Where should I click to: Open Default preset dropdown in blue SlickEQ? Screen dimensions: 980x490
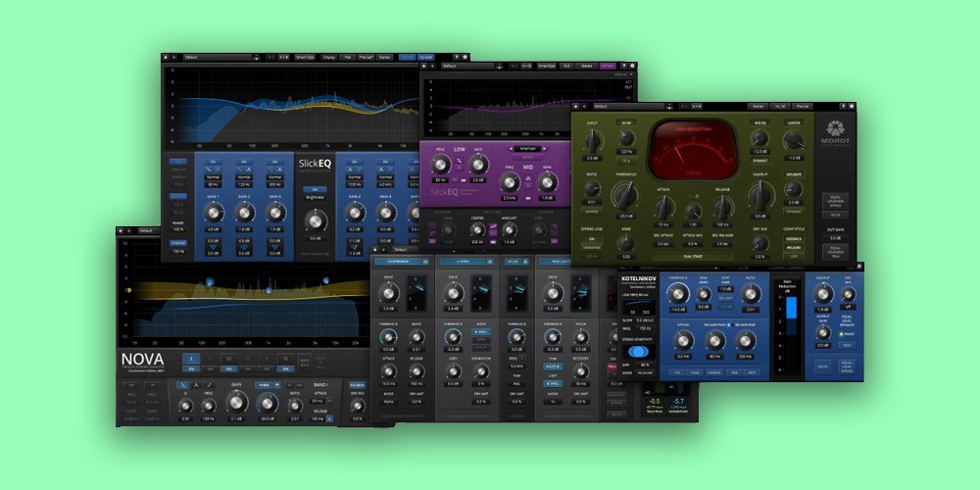[x=218, y=58]
